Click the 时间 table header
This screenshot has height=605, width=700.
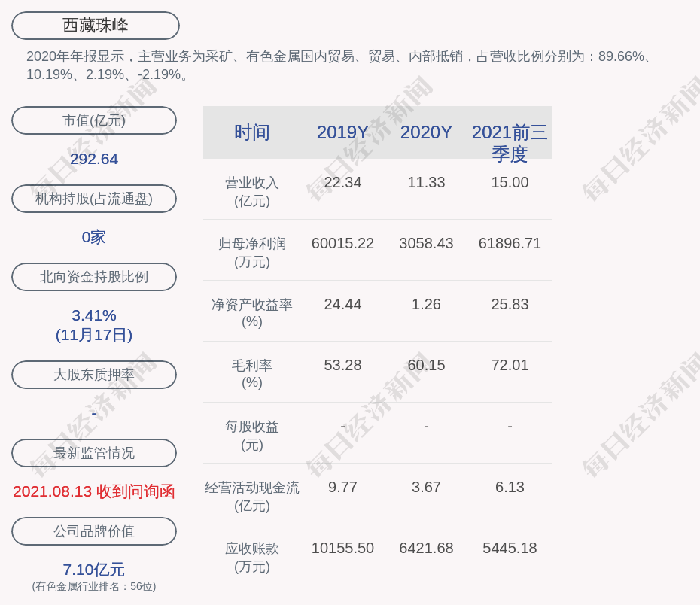(252, 132)
